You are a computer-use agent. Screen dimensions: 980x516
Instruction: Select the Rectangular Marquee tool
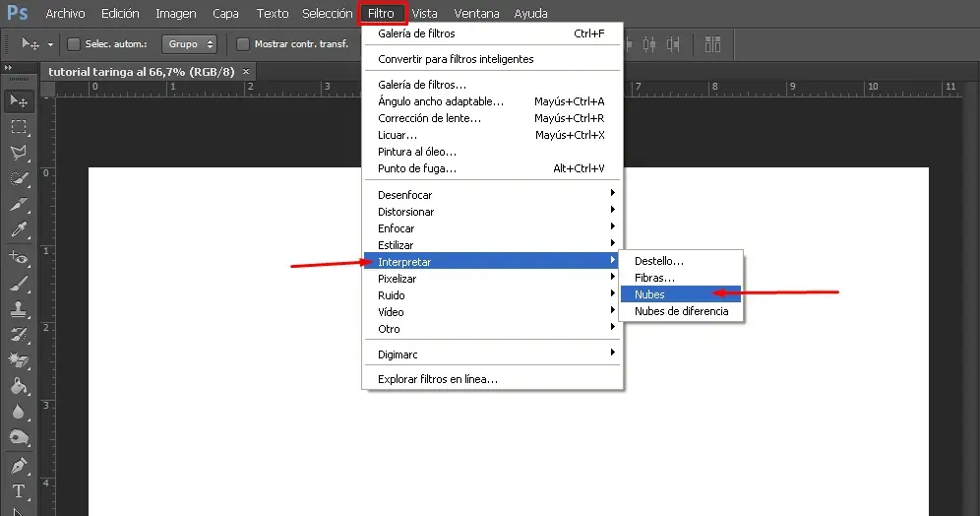19,127
